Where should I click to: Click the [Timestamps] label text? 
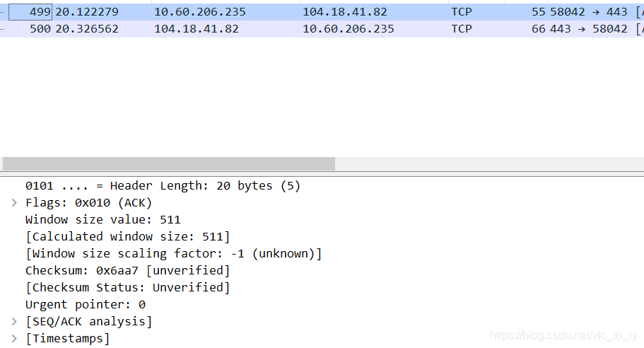pos(68,339)
